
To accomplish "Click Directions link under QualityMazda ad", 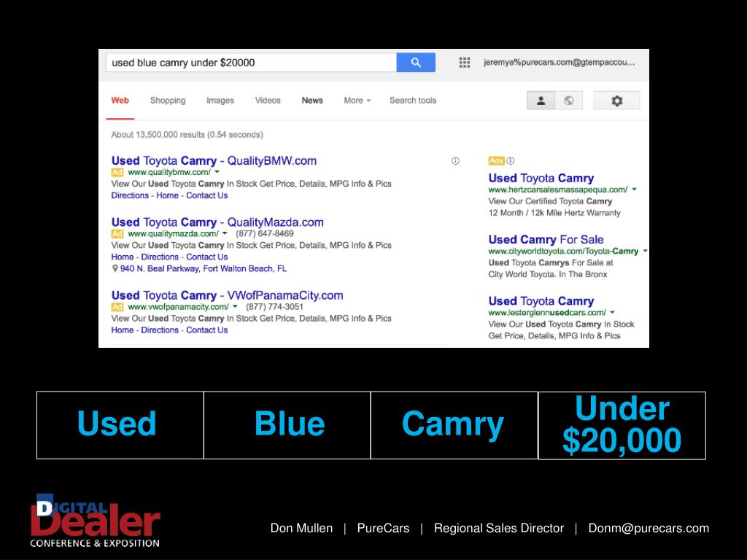I will click(160, 257).
